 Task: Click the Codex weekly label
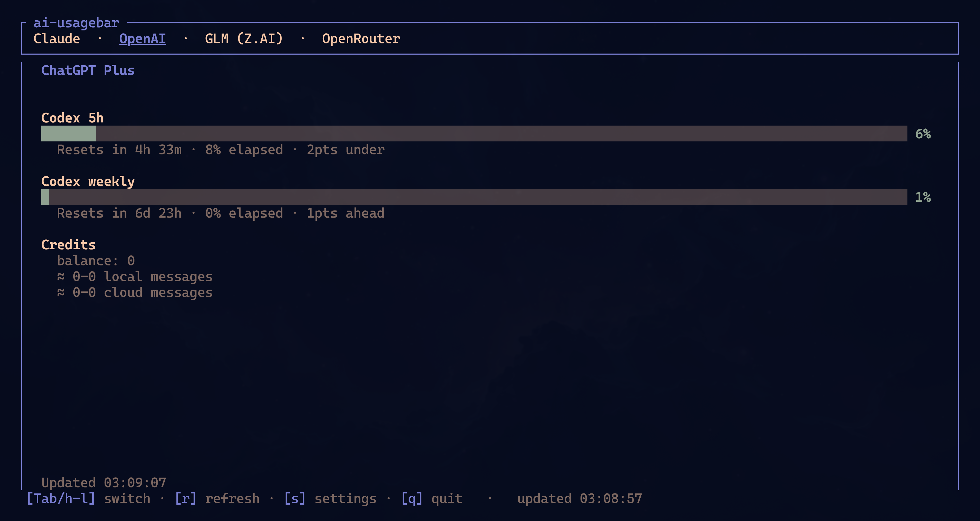coord(88,181)
